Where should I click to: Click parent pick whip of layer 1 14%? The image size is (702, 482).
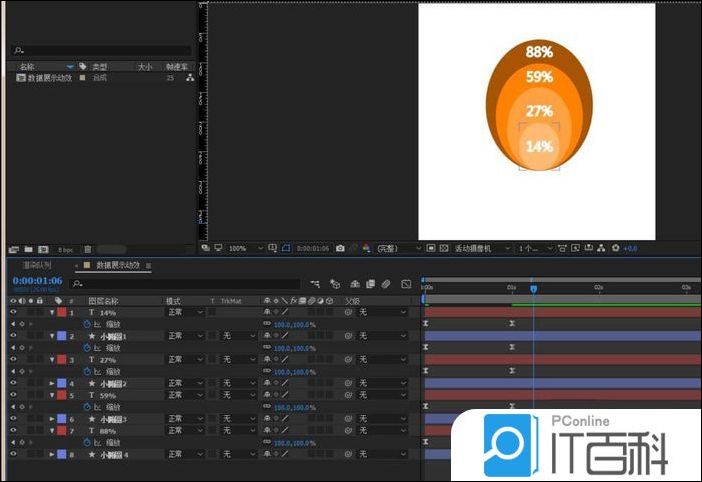click(x=348, y=312)
